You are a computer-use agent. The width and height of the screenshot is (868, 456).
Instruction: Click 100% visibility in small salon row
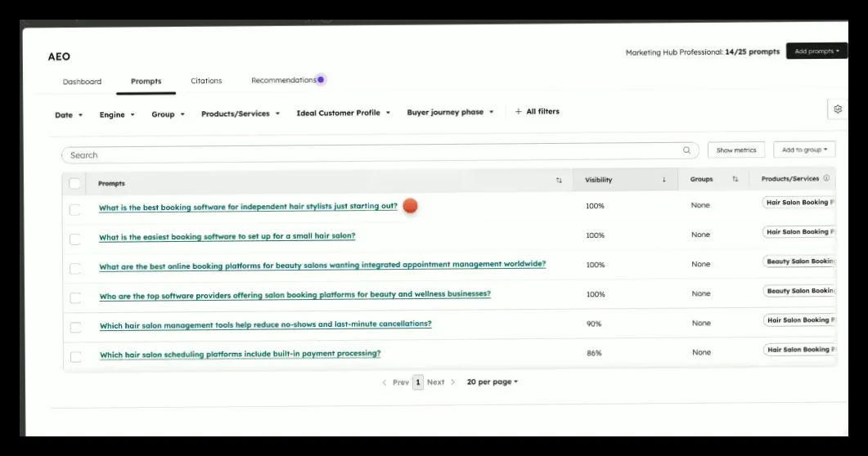click(x=595, y=235)
